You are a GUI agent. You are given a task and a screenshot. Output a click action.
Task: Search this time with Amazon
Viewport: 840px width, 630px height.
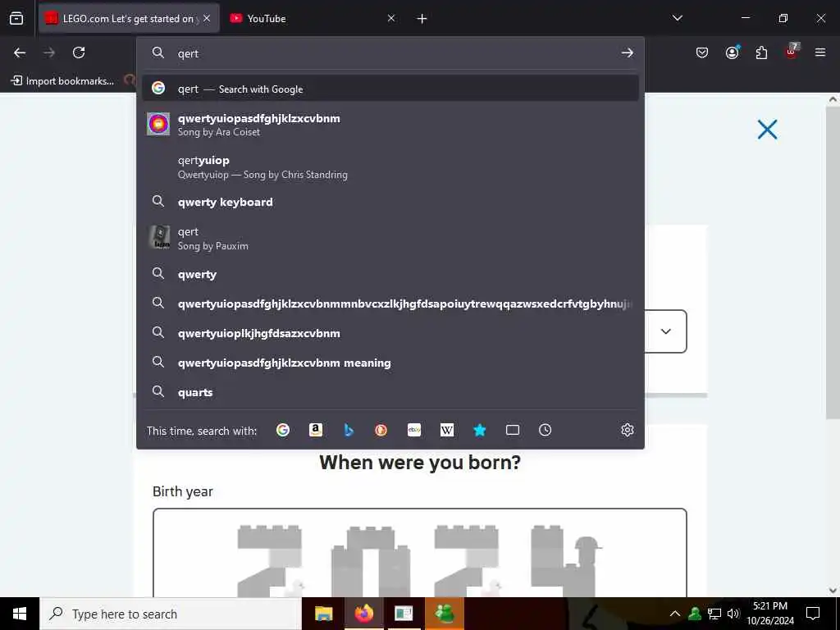click(316, 430)
